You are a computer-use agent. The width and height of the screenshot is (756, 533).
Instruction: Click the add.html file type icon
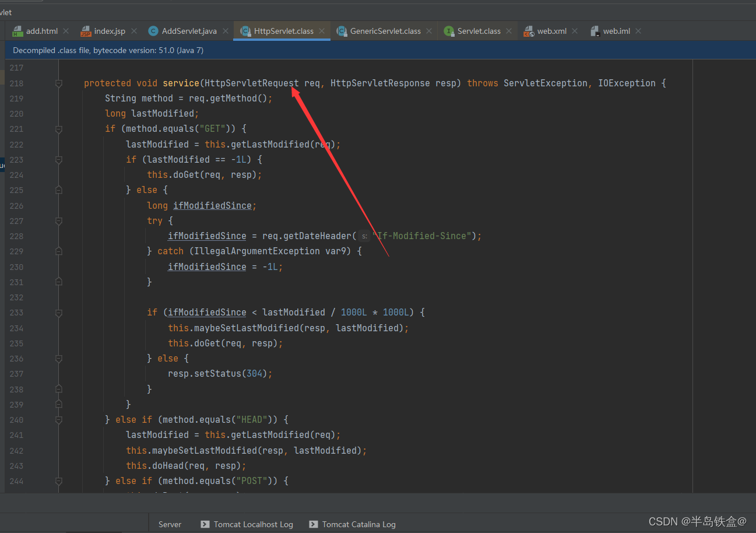click(17, 31)
